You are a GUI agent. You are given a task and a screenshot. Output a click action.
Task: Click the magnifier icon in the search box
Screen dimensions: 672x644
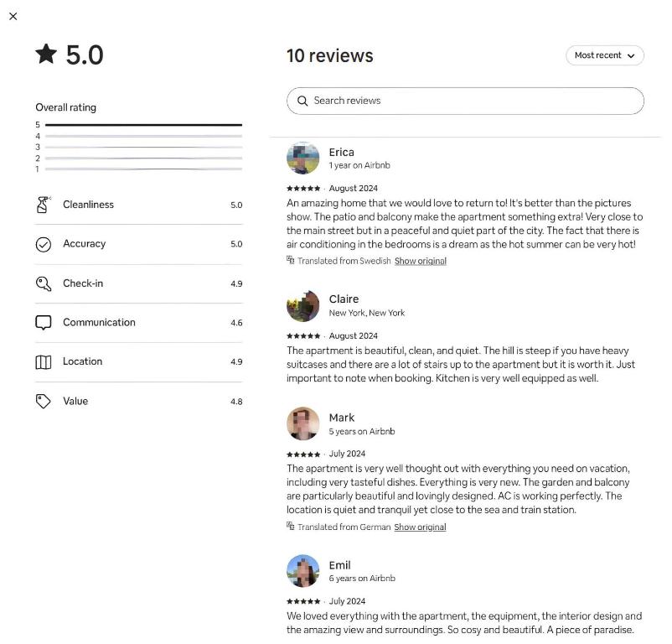click(302, 101)
